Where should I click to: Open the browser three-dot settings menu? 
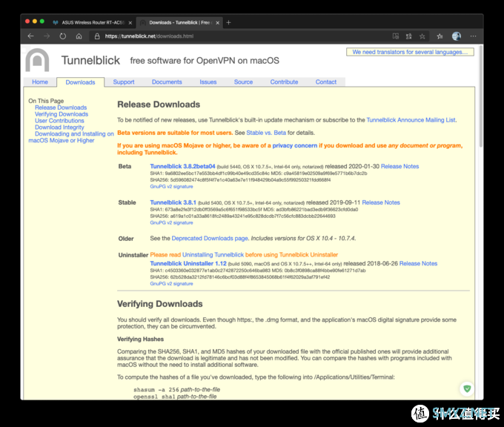(473, 36)
